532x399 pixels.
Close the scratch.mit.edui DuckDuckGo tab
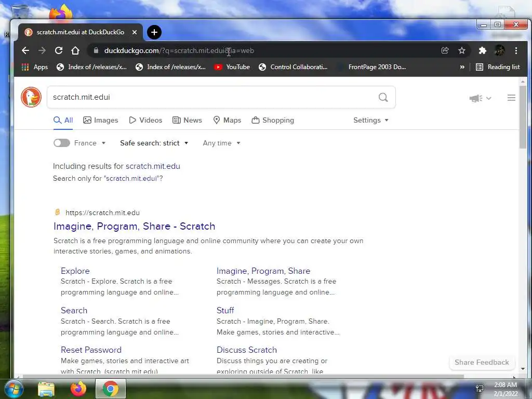pyautogui.click(x=135, y=32)
